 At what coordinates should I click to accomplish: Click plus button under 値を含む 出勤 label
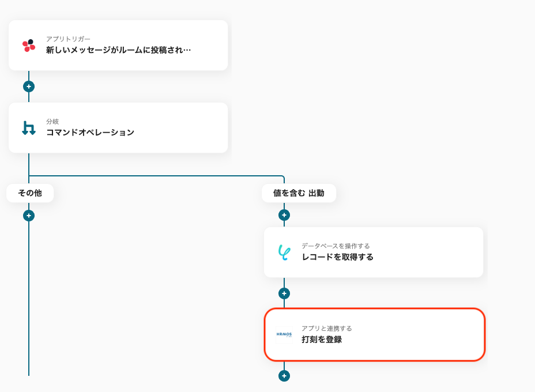click(284, 215)
